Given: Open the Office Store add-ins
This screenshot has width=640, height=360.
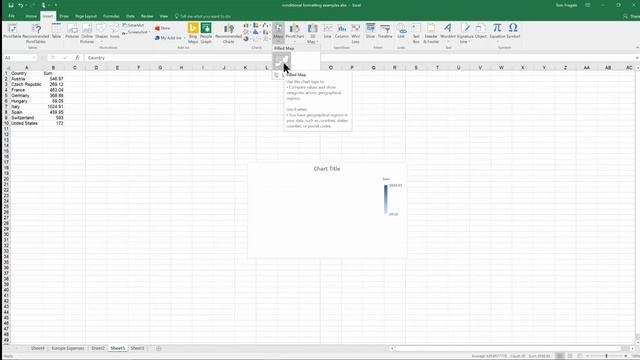Looking at the screenshot, I should 163,28.
